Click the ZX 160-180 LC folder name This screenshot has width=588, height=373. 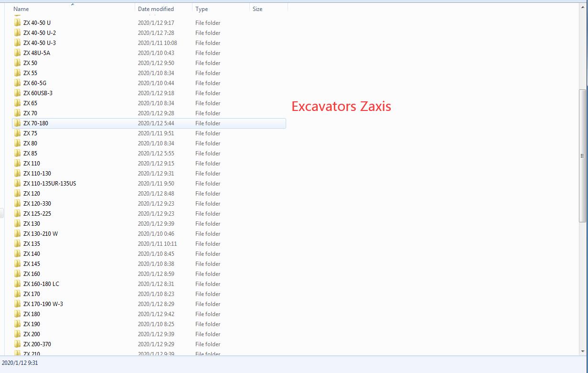[41, 284]
